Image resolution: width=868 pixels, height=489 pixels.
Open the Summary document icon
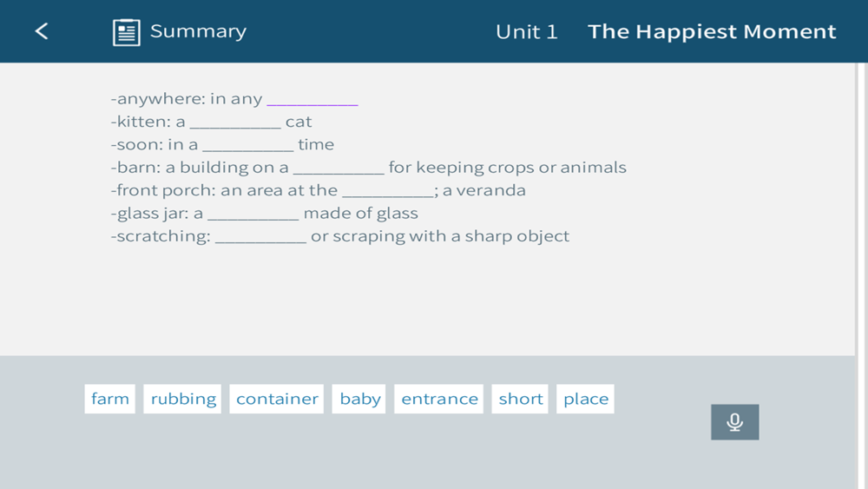[x=126, y=32]
